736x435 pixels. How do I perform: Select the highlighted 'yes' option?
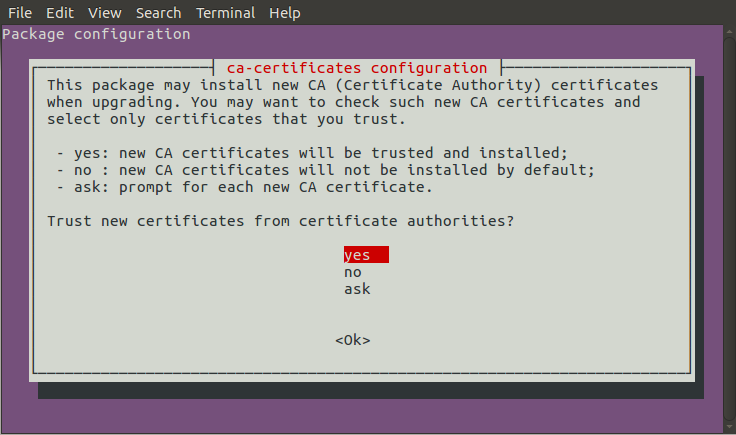pyautogui.click(x=366, y=255)
